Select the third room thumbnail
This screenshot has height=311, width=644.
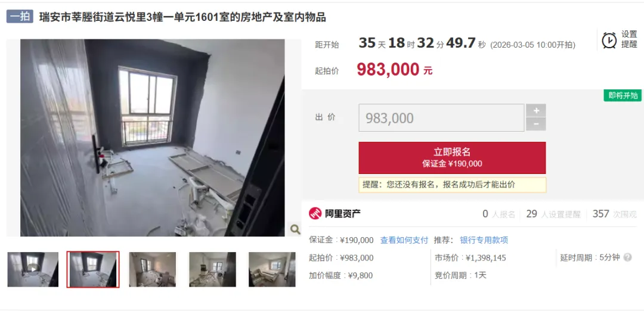point(153,269)
